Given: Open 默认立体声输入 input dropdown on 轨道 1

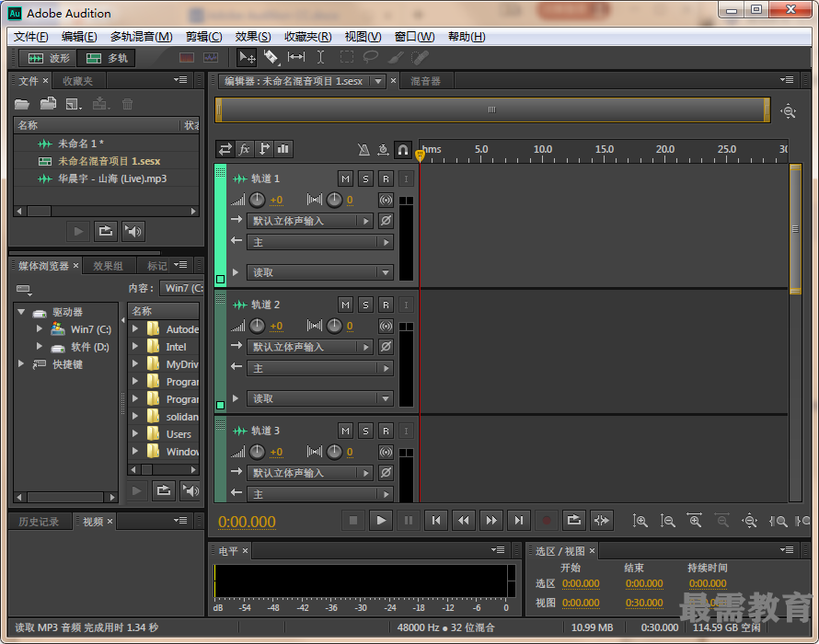Looking at the screenshot, I should 309,221.
